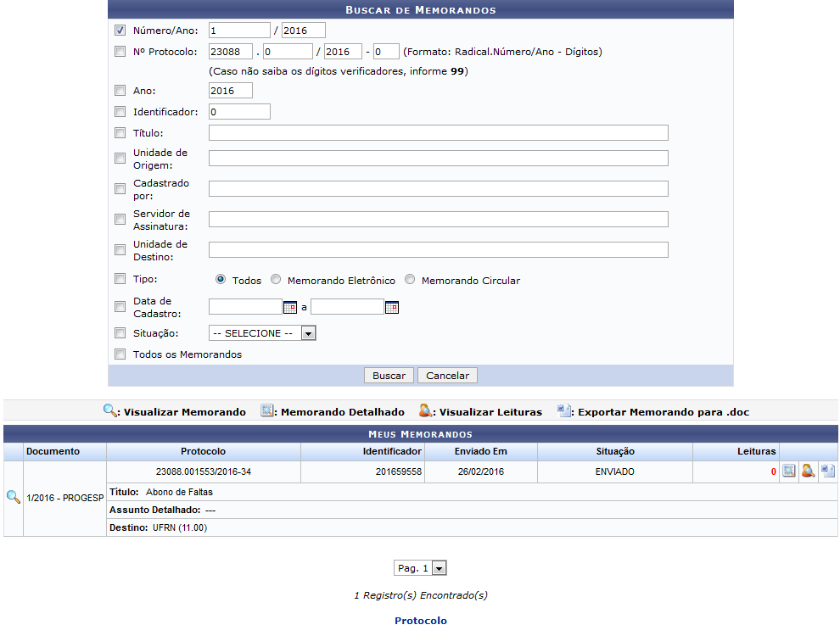Click protocol number 23088.001553/2016-34
Screen dimensions: 840x636
[204, 471]
